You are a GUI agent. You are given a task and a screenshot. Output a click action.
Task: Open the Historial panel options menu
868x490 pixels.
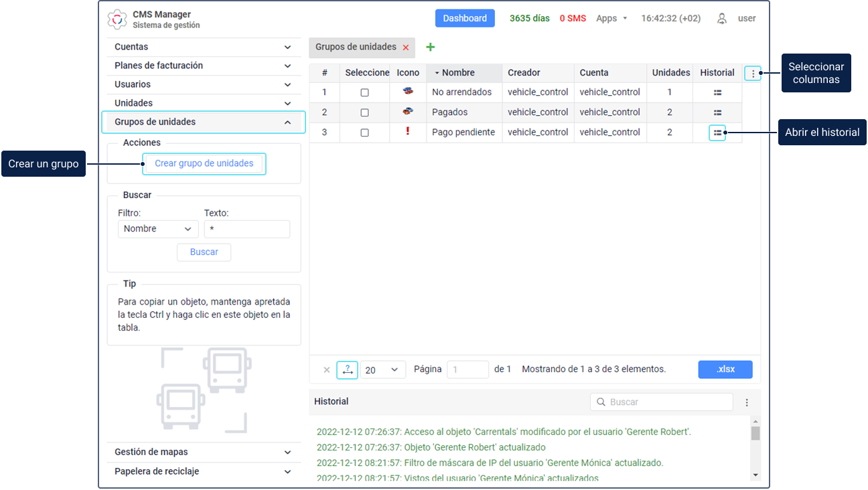click(x=747, y=402)
